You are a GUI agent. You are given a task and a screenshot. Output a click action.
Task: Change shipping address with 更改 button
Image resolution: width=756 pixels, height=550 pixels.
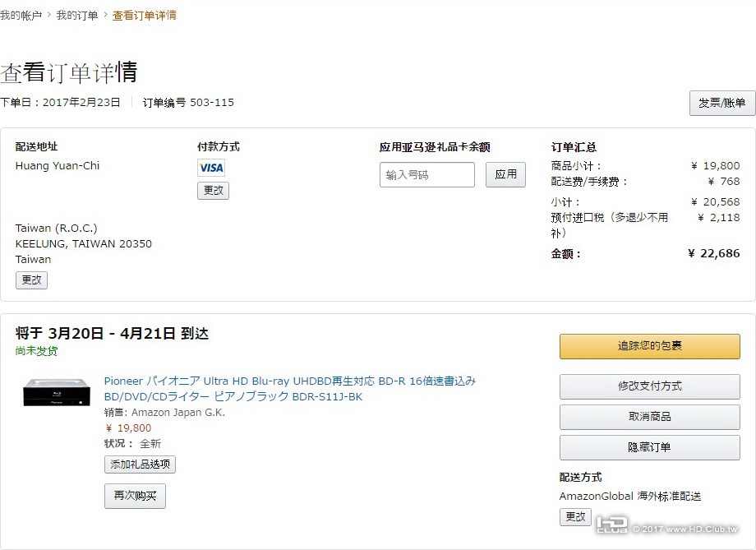pos(31,280)
